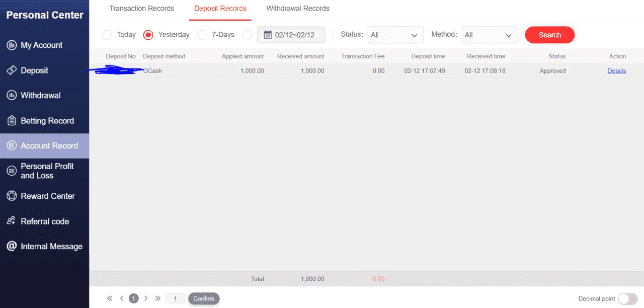Screen dimensions: 644x308
Task: Click the Personal Profit and Loss icon
Action: coord(12,171)
